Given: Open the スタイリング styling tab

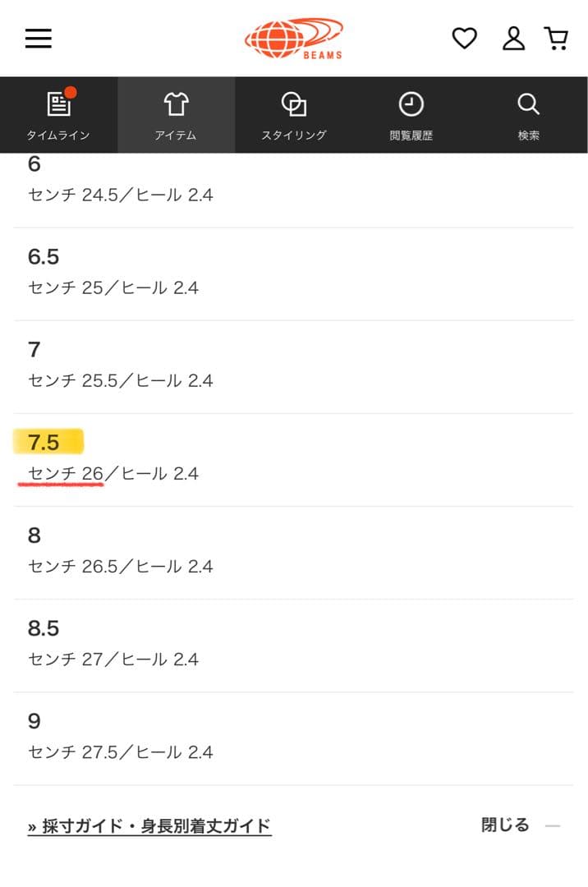Looking at the screenshot, I should point(294,115).
